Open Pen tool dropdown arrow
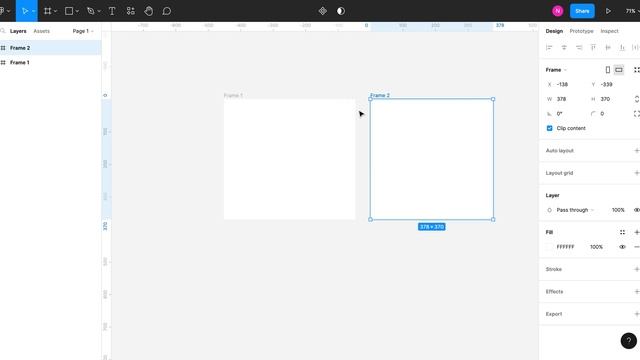Screen dimensions: 640x360 pyautogui.click(x=99, y=11)
